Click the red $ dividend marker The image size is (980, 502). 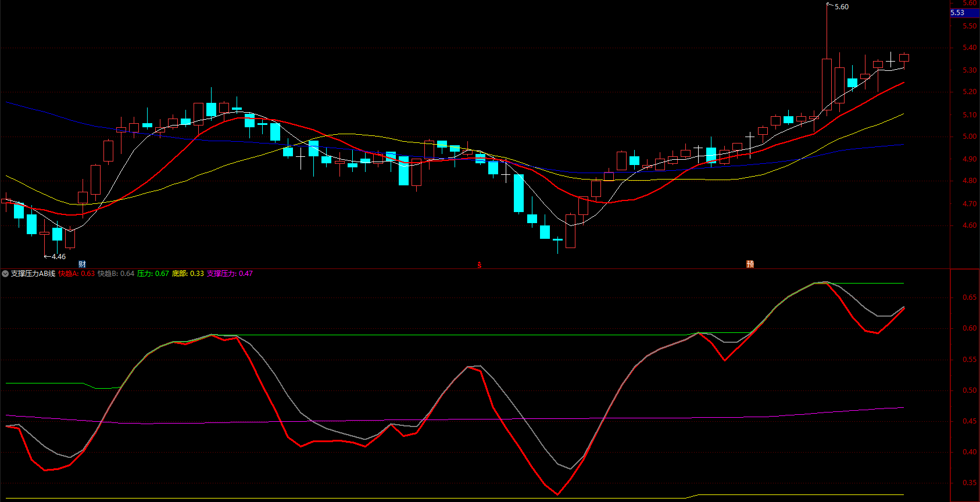[480, 265]
